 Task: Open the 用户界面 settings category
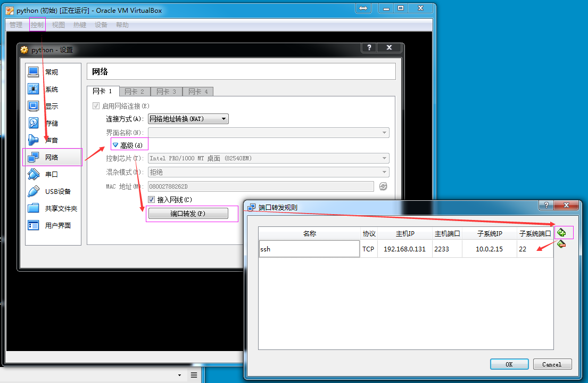tap(53, 225)
